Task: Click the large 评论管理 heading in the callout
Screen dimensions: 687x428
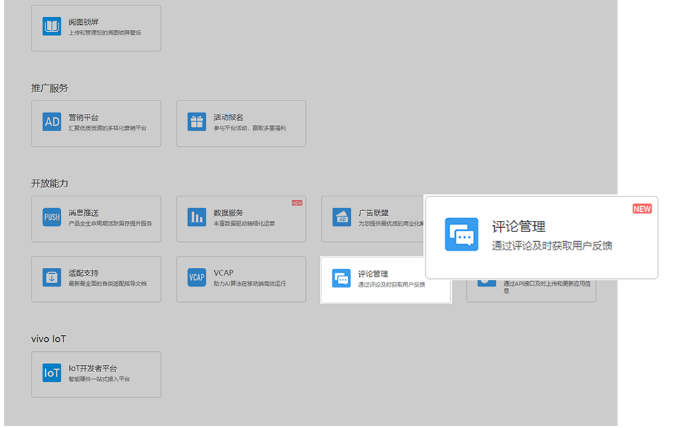Action: click(519, 226)
